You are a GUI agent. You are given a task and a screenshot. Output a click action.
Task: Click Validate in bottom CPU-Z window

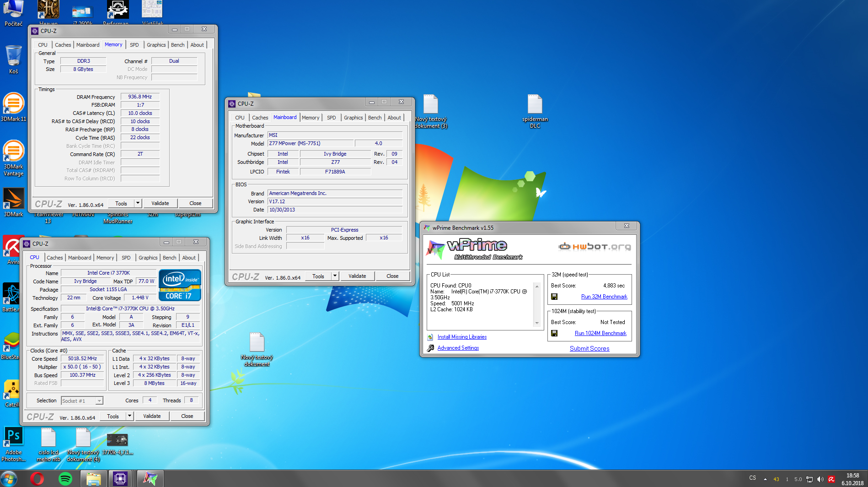(152, 416)
